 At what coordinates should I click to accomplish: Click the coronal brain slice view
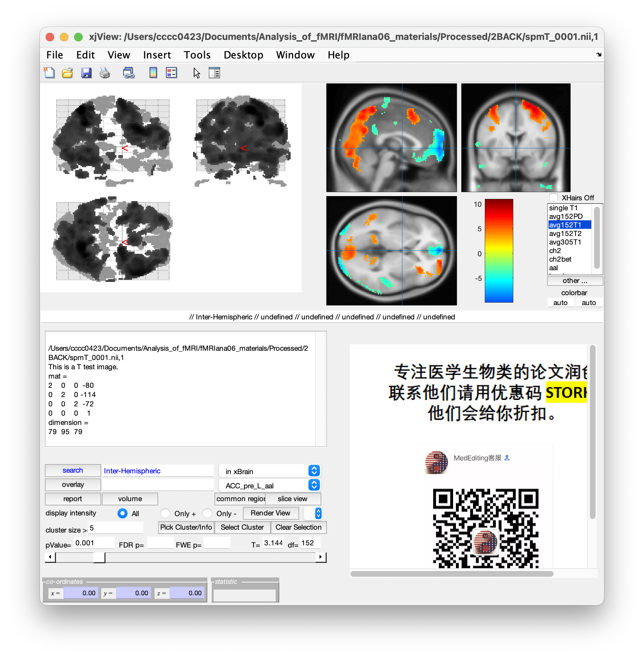tap(516, 138)
